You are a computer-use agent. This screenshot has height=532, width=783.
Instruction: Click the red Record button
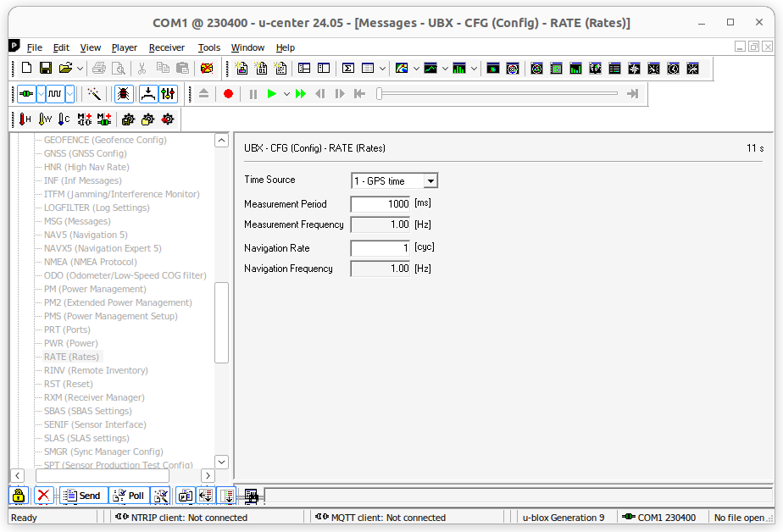click(228, 94)
